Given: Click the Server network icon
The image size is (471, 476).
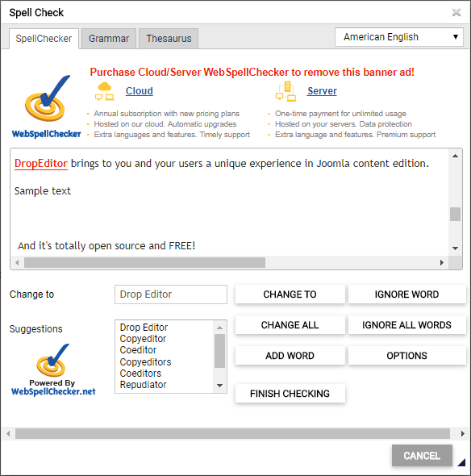Looking at the screenshot, I should point(286,91).
